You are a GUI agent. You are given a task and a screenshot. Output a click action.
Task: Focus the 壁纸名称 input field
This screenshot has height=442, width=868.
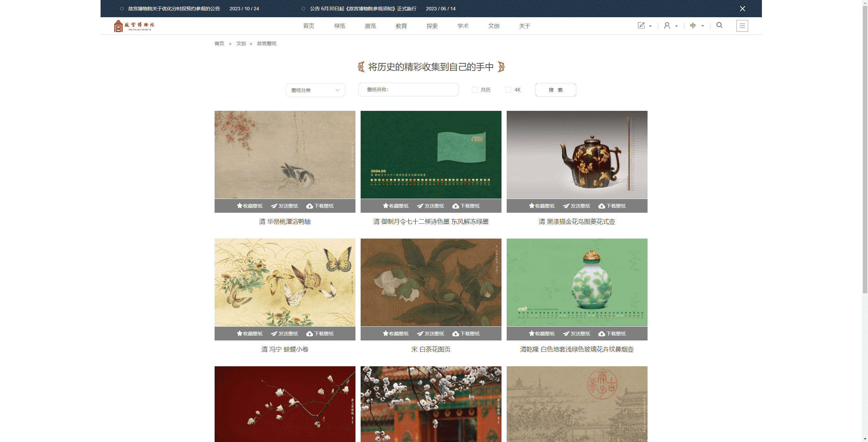pyautogui.click(x=409, y=90)
